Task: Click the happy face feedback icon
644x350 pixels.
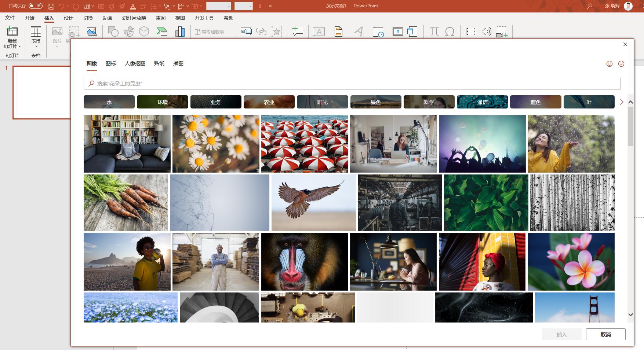Action: point(609,64)
